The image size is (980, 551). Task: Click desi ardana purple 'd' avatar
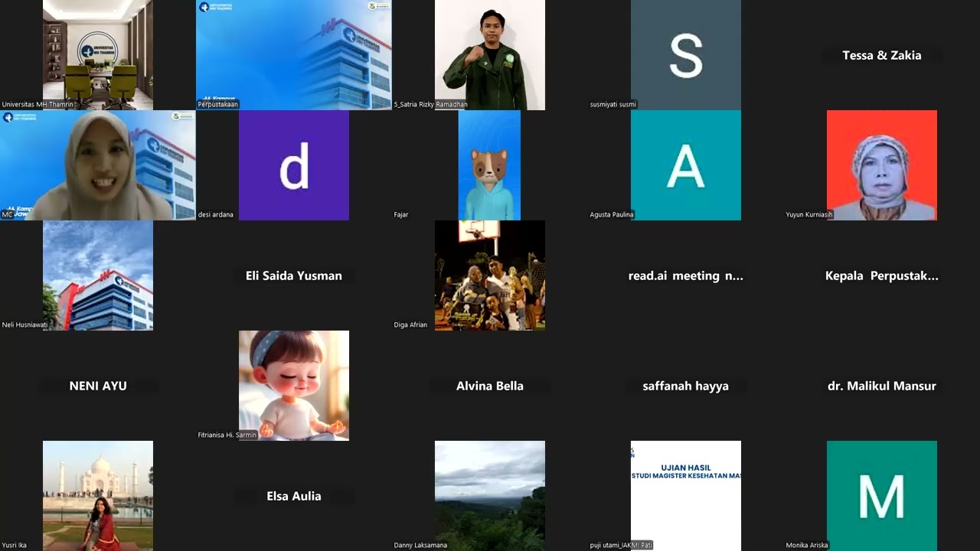[294, 165]
